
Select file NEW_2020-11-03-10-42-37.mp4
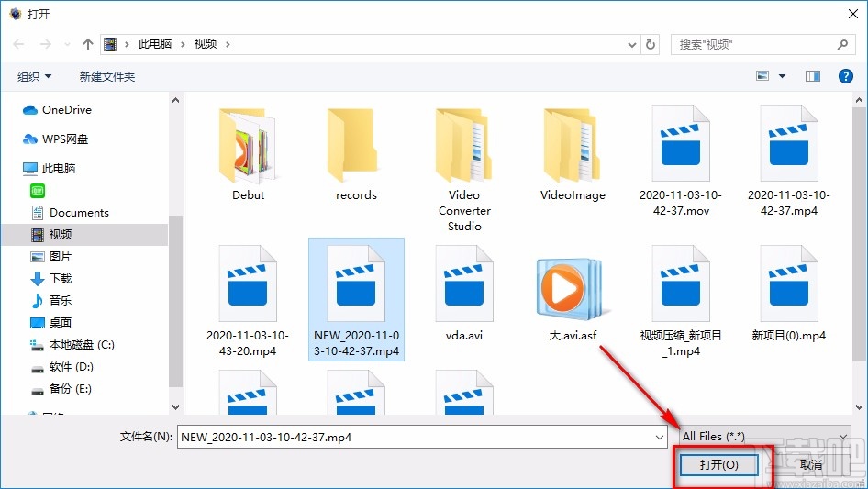point(356,300)
